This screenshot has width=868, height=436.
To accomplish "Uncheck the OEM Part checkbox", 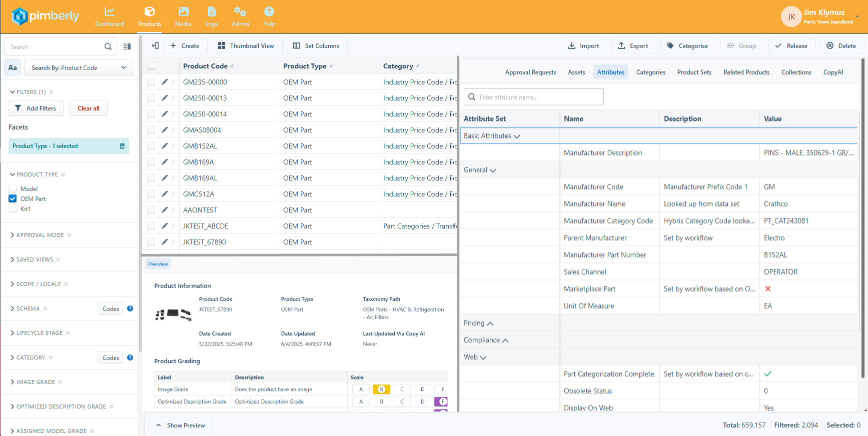I will (x=13, y=199).
